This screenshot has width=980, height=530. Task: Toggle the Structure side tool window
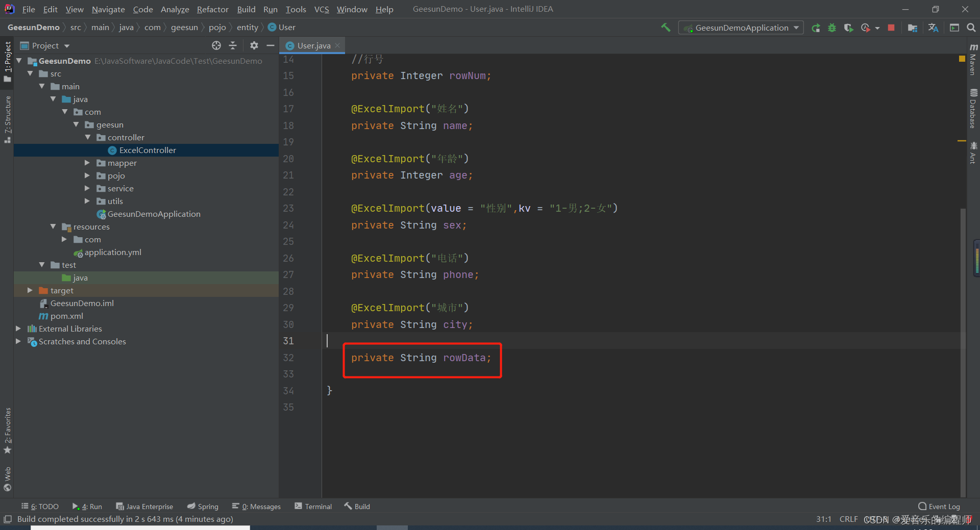[7, 119]
